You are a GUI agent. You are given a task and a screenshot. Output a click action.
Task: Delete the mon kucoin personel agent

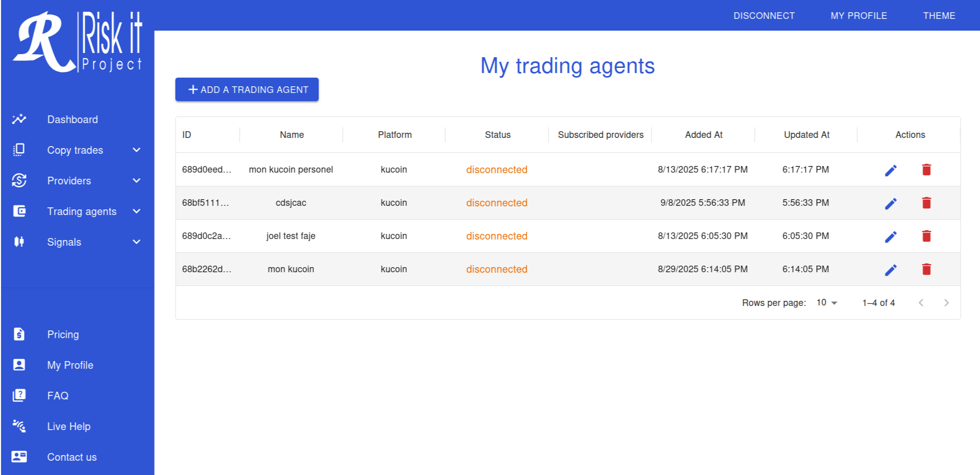click(926, 170)
